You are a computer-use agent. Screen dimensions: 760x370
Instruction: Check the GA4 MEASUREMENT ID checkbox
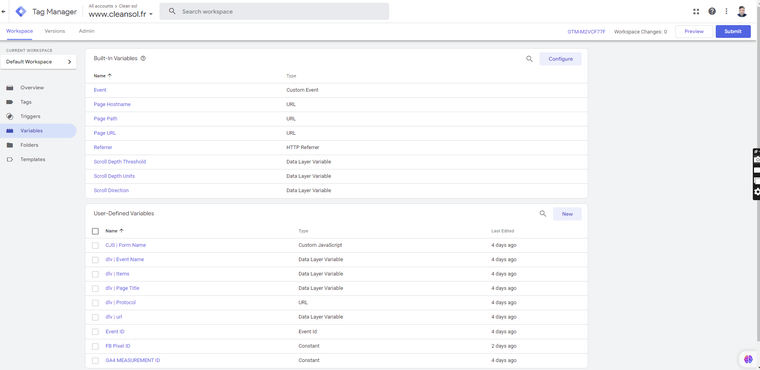[95, 361]
